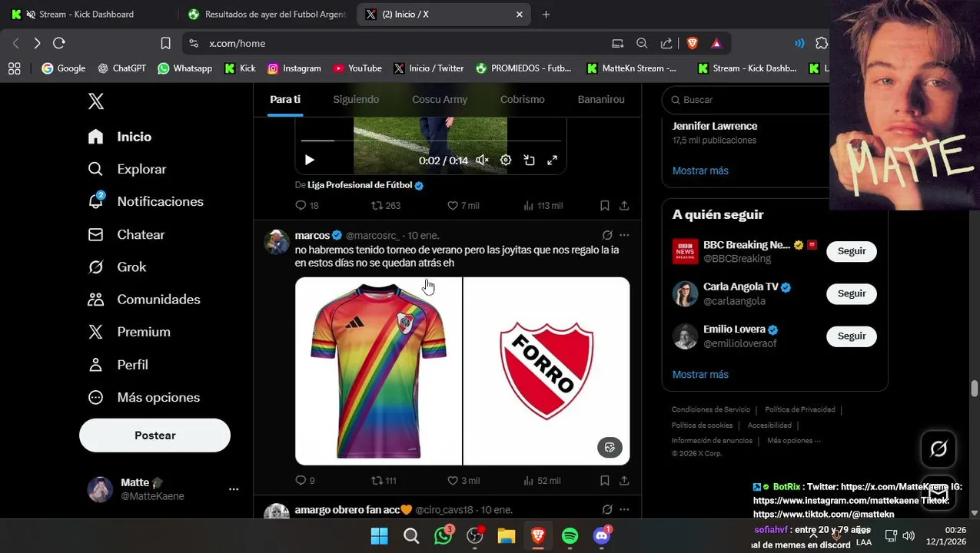Open Jennifer Lawrence trend
This screenshot has height=553, width=980.
click(x=715, y=126)
